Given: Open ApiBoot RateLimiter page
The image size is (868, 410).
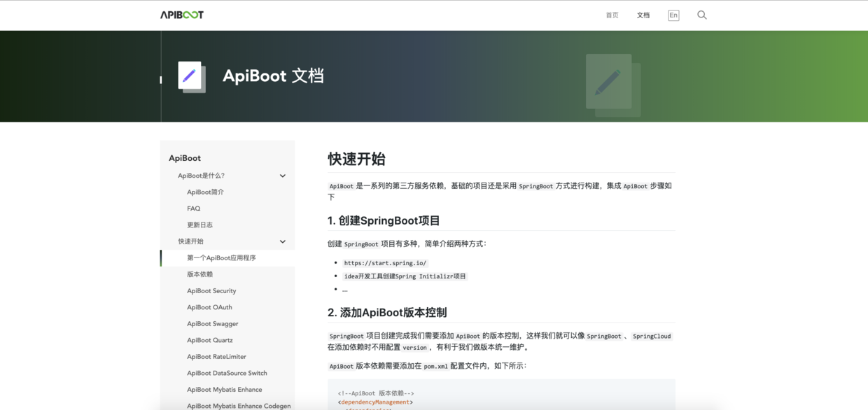Looking at the screenshot, I should coord(216,356).
